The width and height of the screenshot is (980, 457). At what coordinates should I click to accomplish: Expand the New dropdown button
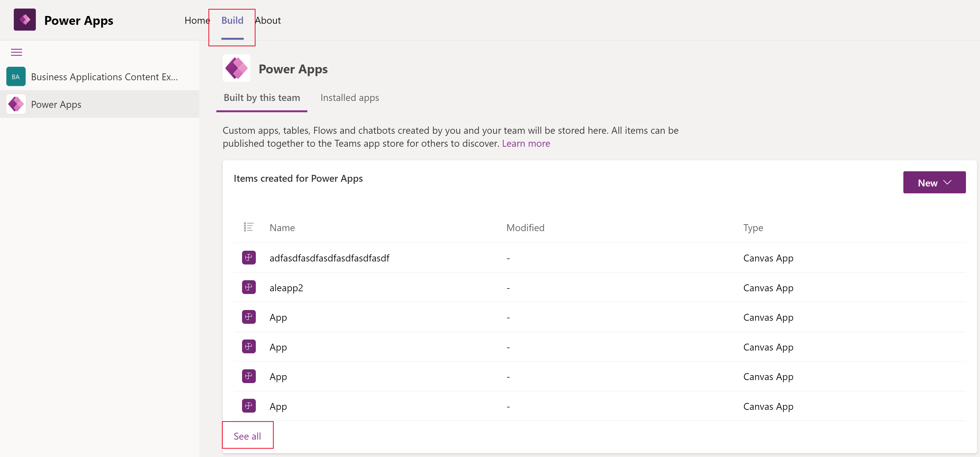coord(948,182)
